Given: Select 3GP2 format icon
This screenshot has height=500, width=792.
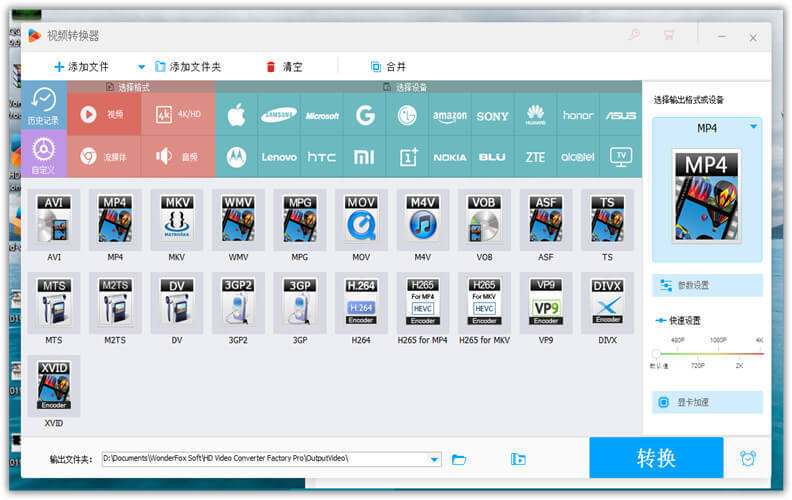Looking at the screenshot, I should (238, 303).
